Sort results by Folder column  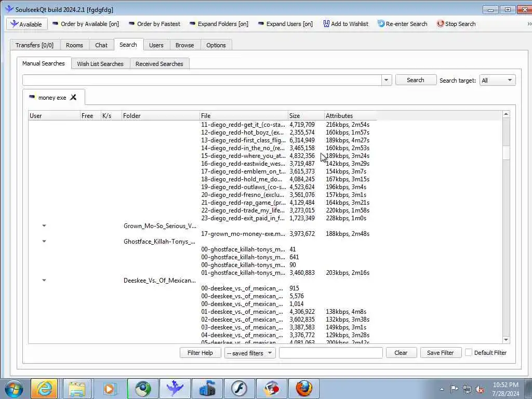pyautogui.click(x=161, y=116)
